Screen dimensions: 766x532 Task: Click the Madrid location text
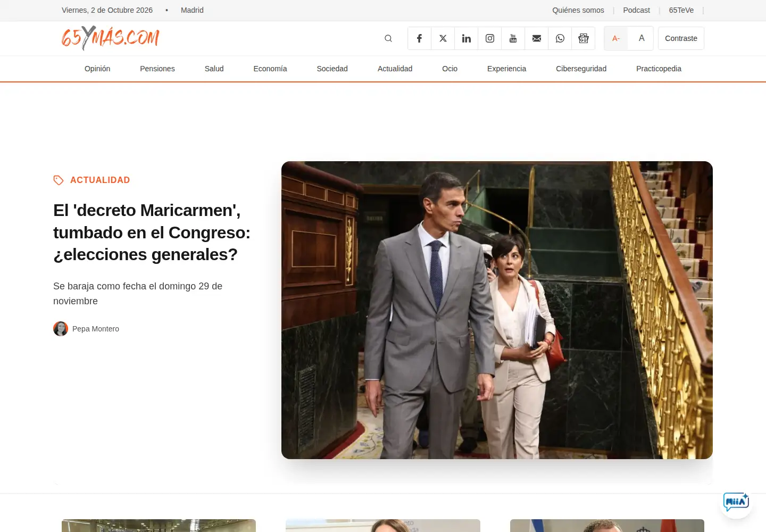(x=192, y=10)
